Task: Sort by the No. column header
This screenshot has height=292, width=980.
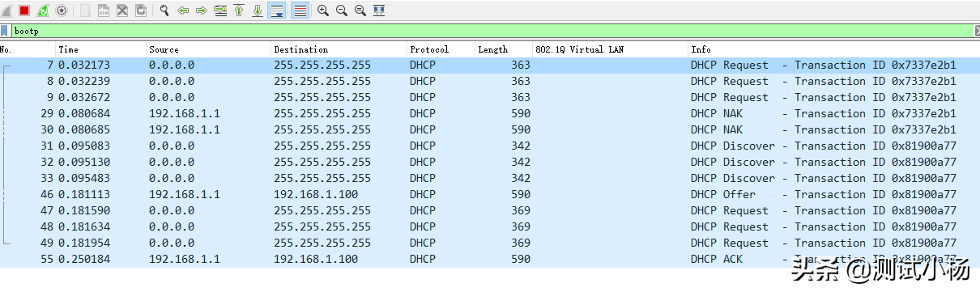Action: point(28,49)
